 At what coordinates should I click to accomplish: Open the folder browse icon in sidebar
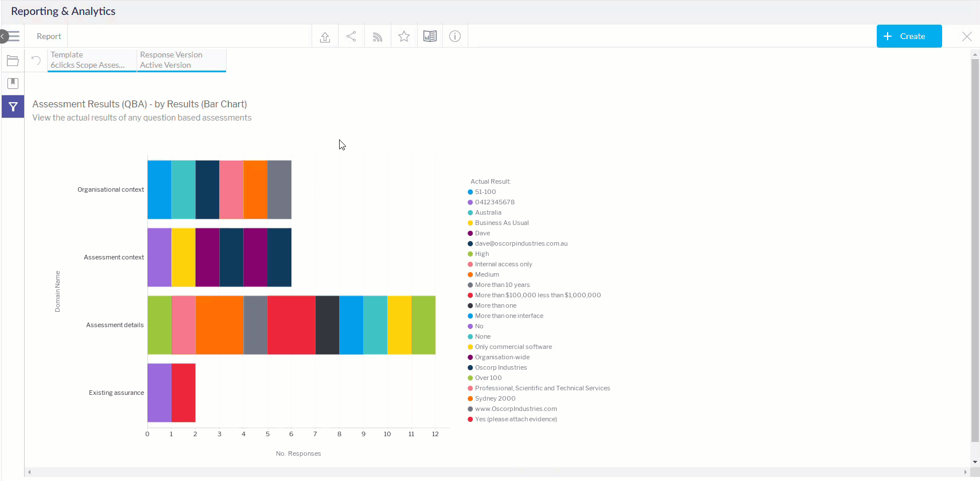click(x=13, y=61)
